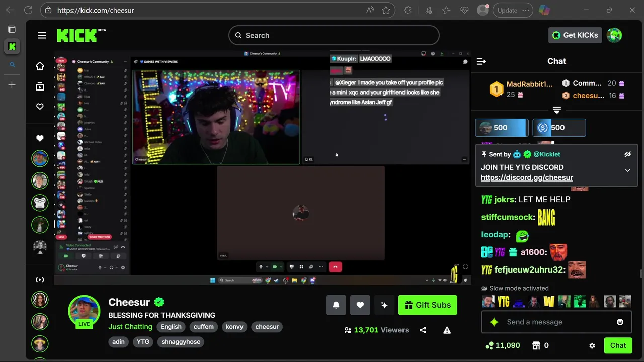Click the Send a message field
Viewport: 644px width, 362px height.
coord(556,322)
